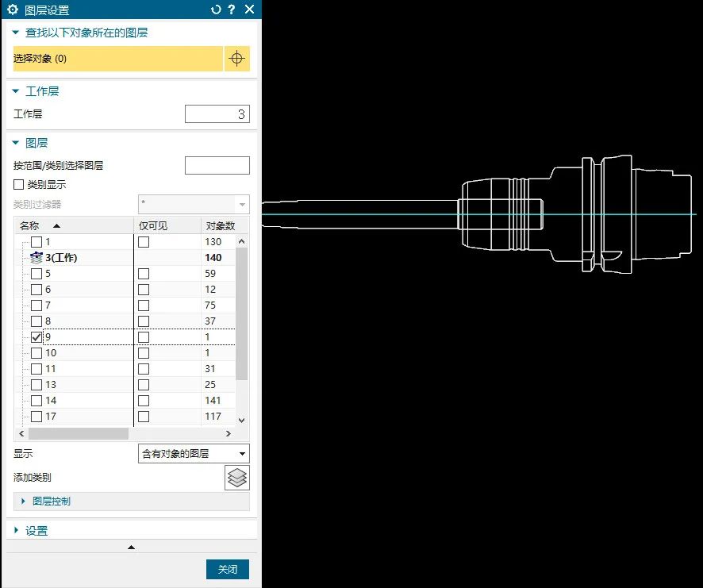Check the layer 8 checkbox
Image resolution: width=703 pixels, height=588 pixels.
tap(36, 321)
